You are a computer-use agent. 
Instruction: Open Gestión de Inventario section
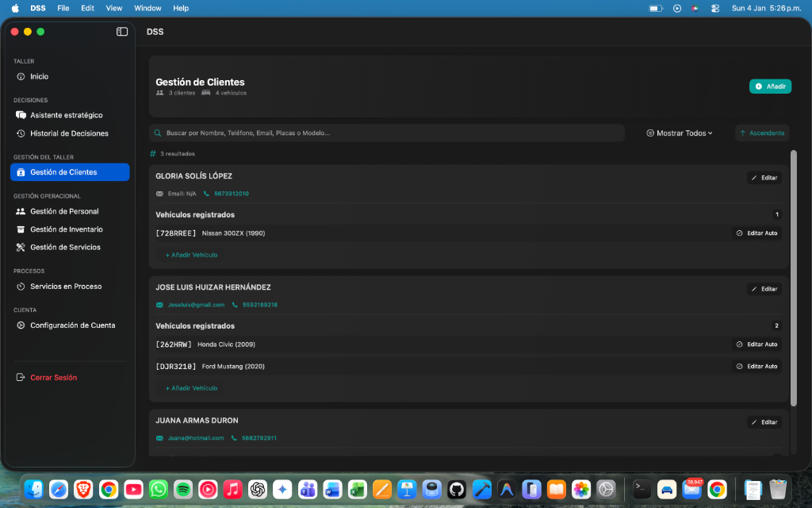coord(66,229)
